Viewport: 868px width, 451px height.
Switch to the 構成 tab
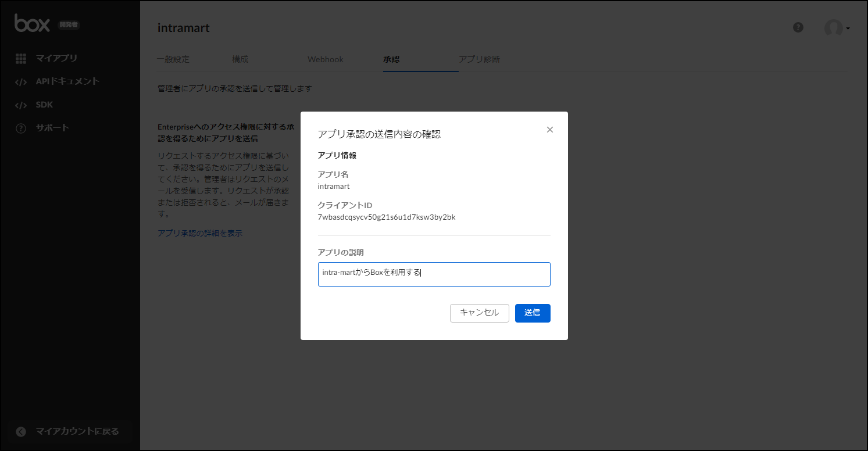[240, 59]
